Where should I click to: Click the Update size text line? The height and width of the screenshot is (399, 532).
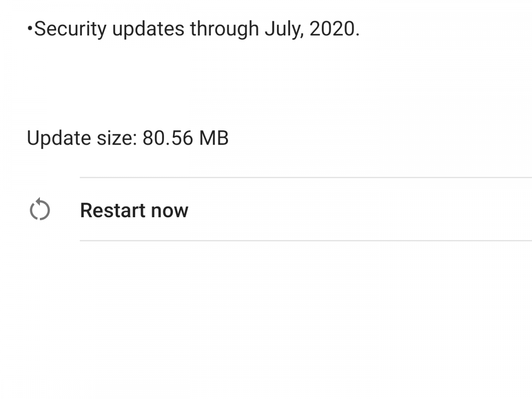tap(128, 138)
